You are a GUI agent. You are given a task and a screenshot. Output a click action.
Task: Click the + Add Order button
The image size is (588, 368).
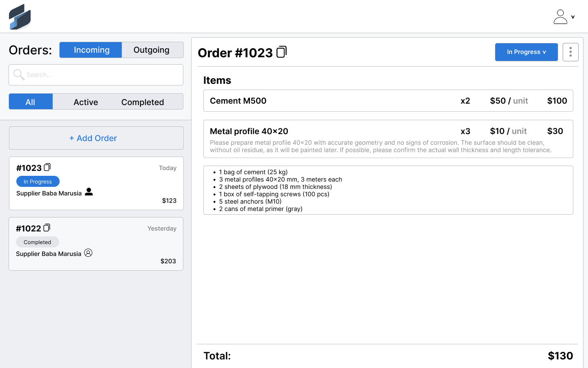pyautogui.click(x=93, y=138)
